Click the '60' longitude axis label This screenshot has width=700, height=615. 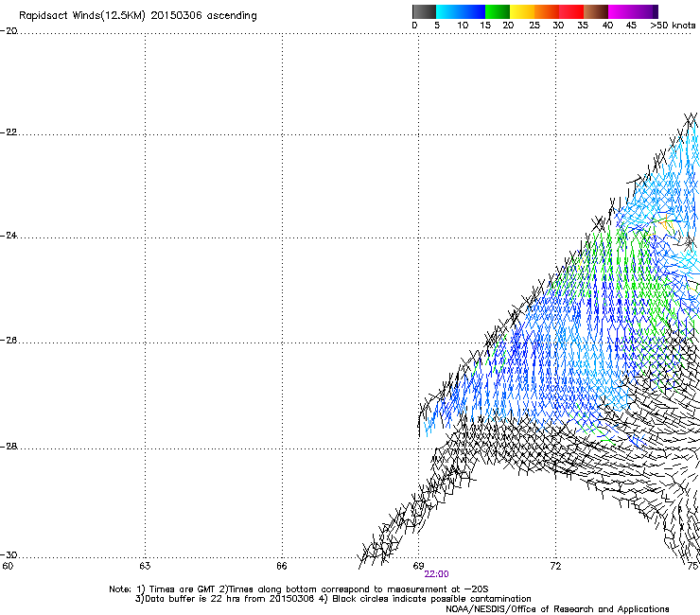point(8,566)
